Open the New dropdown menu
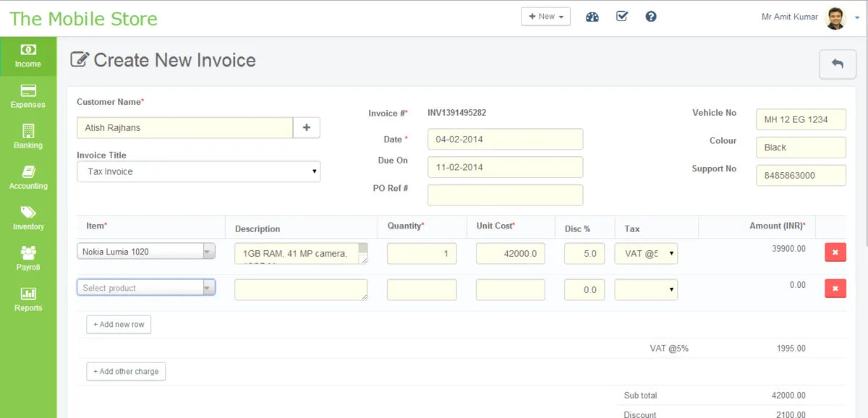Viewport: 868px width, 418px height. tap(545, 17)
